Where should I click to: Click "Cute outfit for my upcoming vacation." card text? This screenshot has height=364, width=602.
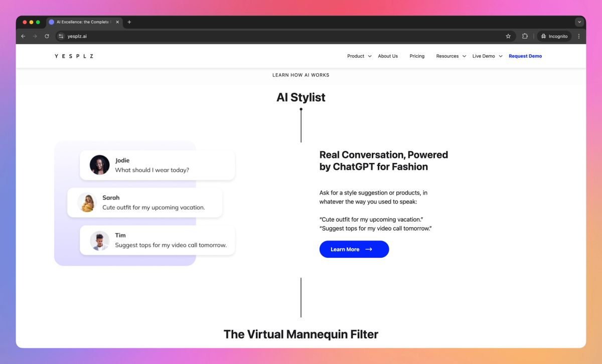pyautogui.click(x=154, y=207)
